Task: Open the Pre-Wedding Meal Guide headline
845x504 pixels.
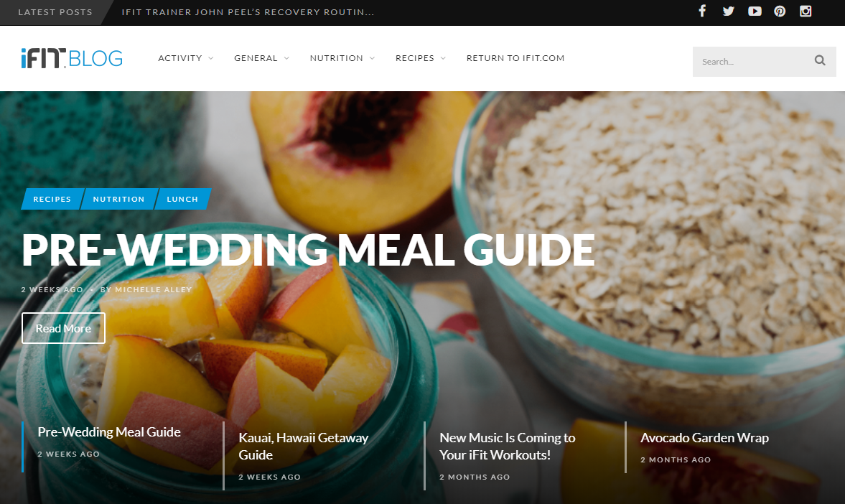Action: (308, 250)
